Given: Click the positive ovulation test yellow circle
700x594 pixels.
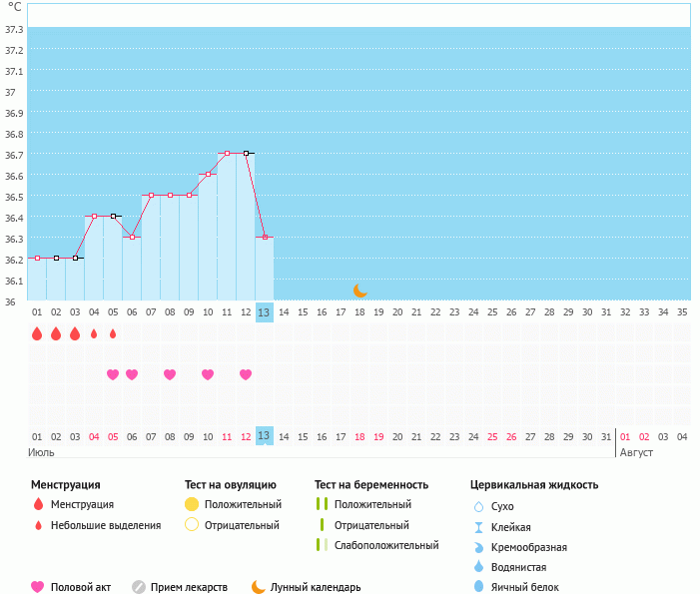Looking at the screenshot, I should 192,504.
